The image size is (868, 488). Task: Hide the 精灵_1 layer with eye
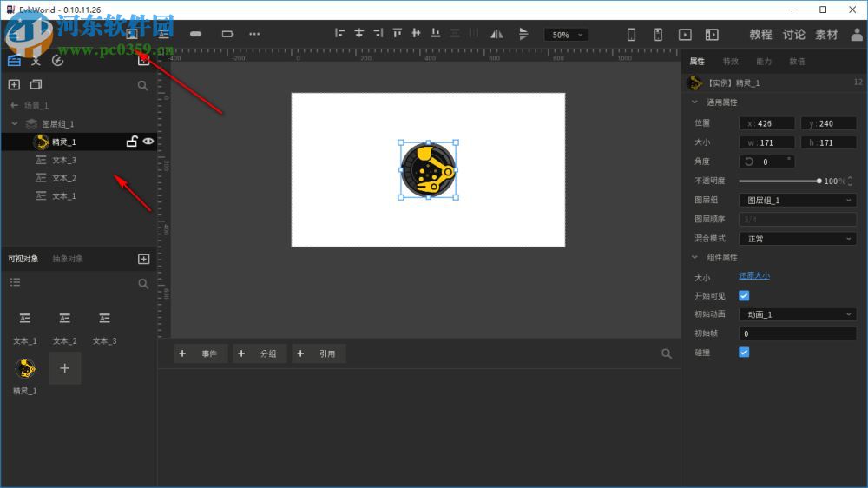pos(148,142)
